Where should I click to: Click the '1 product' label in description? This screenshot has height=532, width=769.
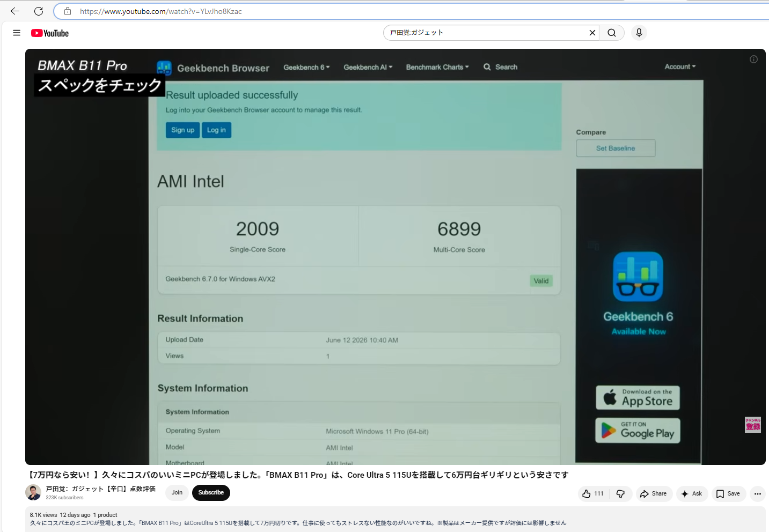[x=105, y=515]
